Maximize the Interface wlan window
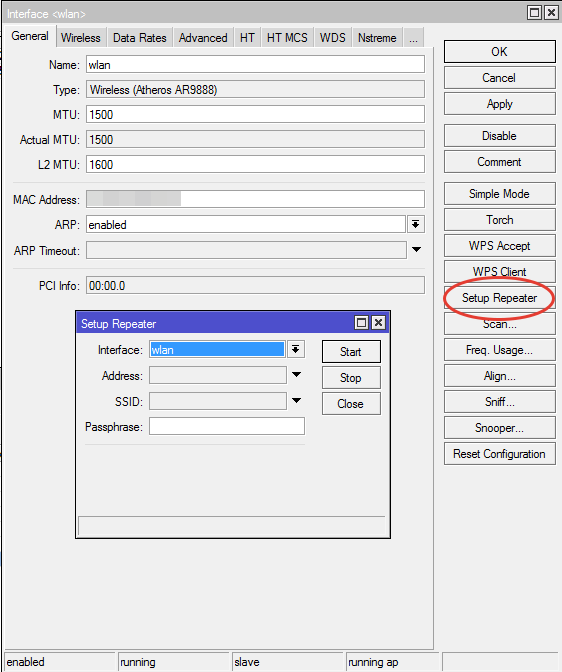 (534, 12)
